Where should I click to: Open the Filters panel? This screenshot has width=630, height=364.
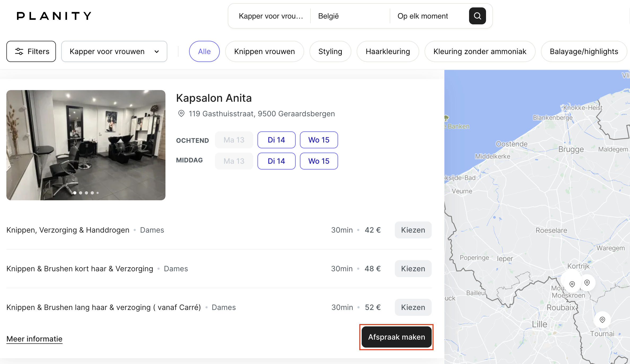click(31, 51)
